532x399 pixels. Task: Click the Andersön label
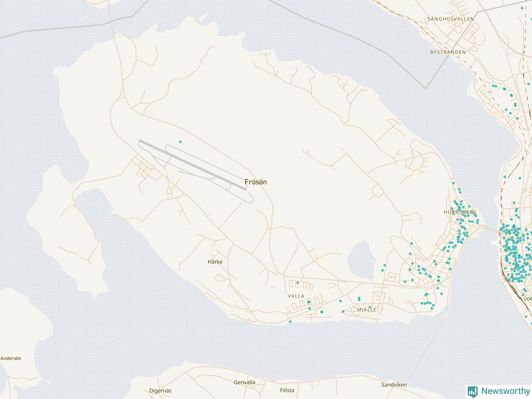coord(11,358)
